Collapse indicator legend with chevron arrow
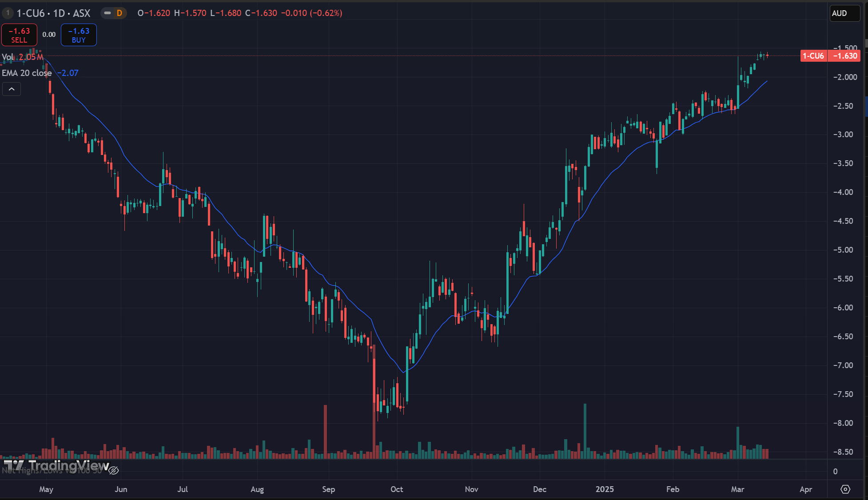Viewport: 868px width, 500px height. (x=12, y=89)
